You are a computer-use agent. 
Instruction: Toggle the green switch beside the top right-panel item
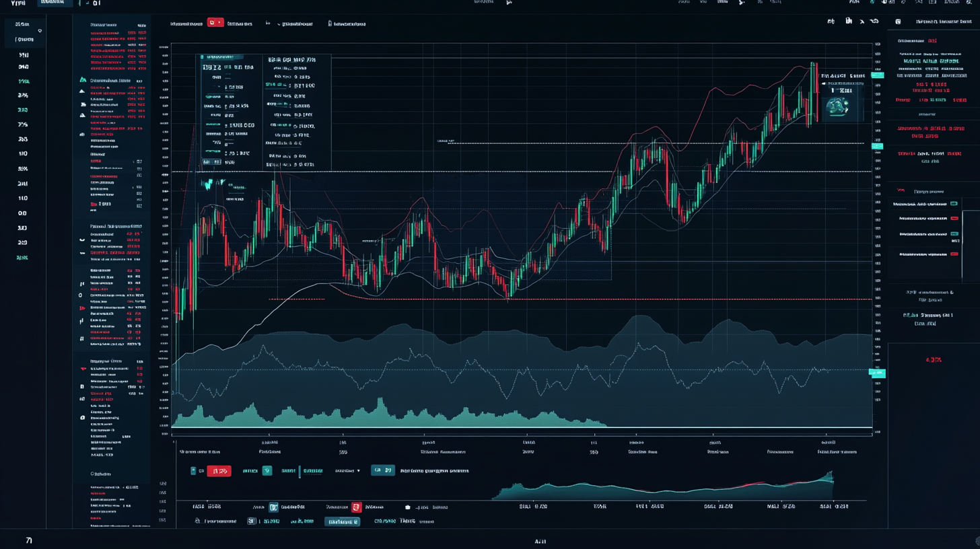954,204
